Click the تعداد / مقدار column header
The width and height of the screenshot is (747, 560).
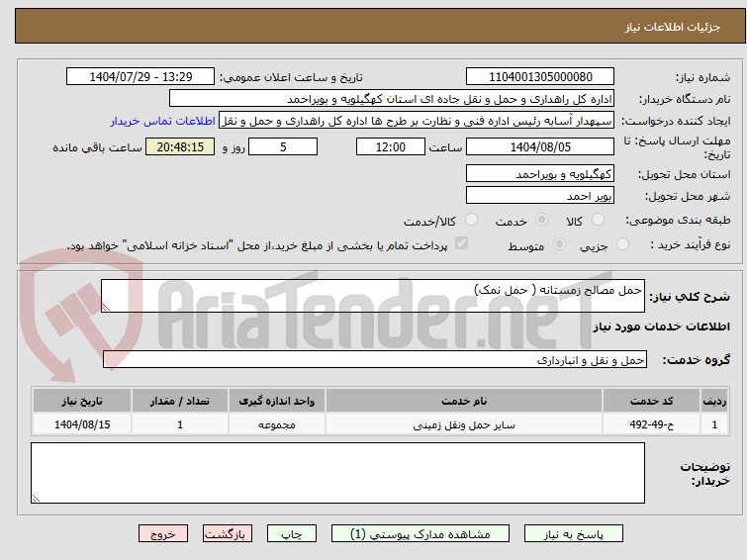(x=180, y=401)
